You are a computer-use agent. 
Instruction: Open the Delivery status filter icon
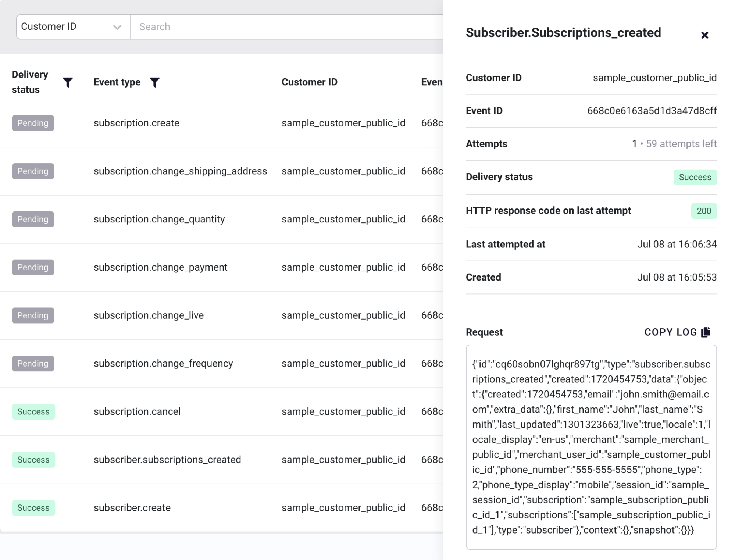[68, 82]
